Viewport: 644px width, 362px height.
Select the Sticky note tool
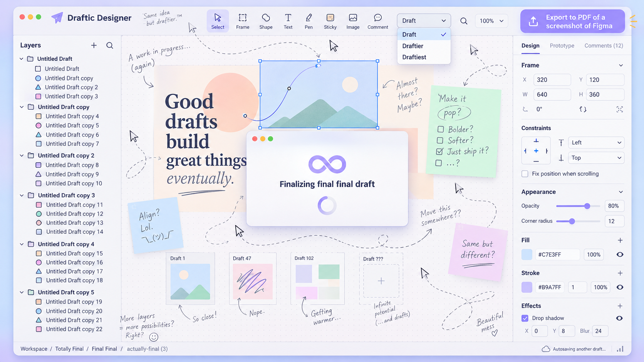330,21
